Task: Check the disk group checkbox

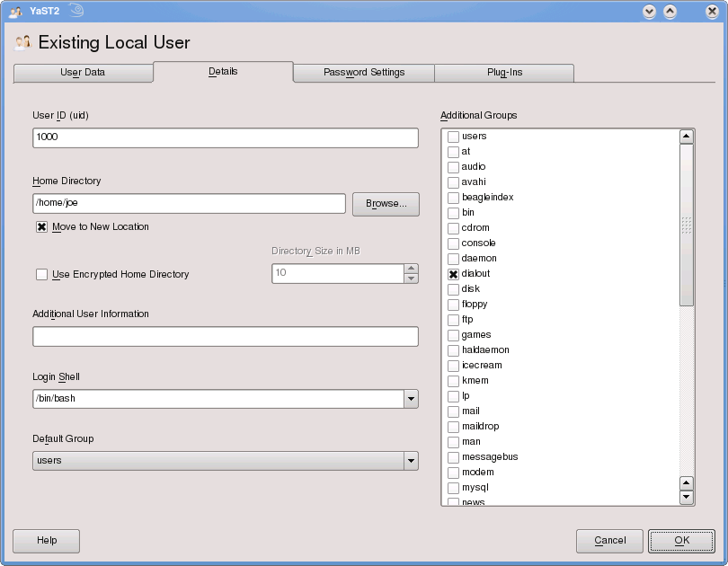Action: click(453, 289)
